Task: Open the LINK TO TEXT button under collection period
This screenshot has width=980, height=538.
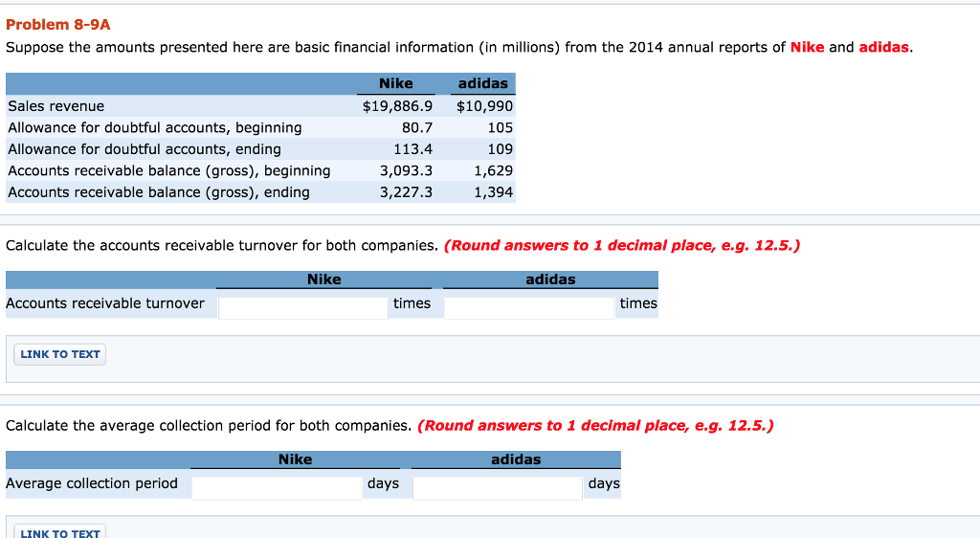Action: [60, 532]
